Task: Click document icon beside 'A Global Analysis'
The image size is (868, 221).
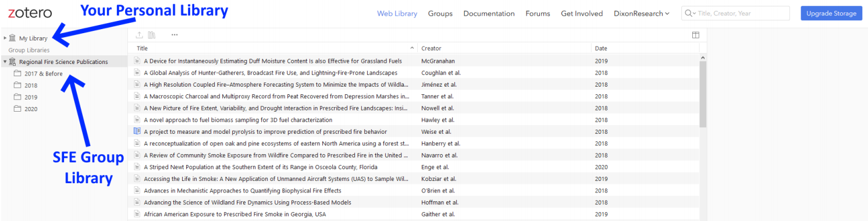Action: coord(137,73)
